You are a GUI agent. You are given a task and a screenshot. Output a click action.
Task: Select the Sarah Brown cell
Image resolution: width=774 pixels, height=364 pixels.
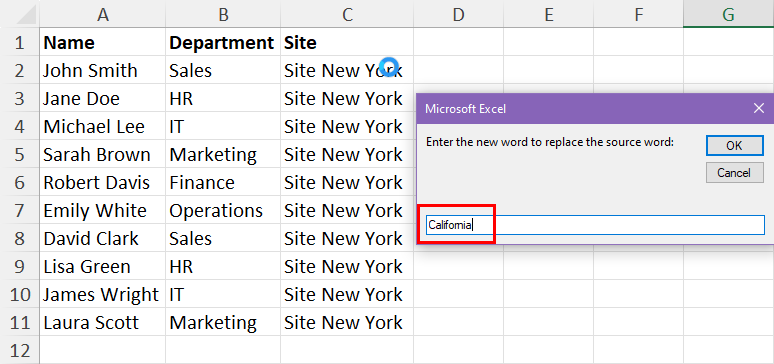click(x=103, y=154)
